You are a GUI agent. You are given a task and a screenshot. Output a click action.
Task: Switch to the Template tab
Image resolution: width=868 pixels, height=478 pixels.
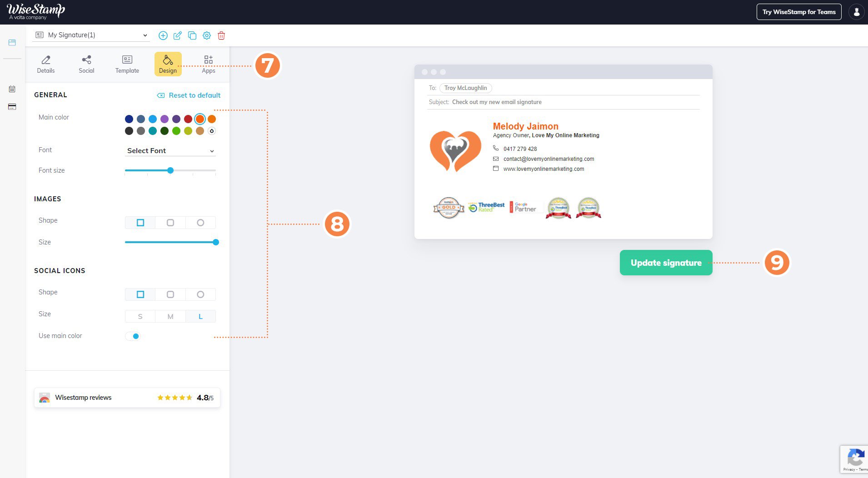(127, 64)
